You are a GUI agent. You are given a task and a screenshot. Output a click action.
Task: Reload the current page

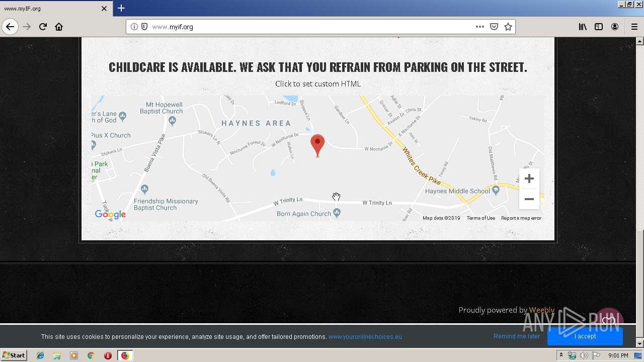43,27
